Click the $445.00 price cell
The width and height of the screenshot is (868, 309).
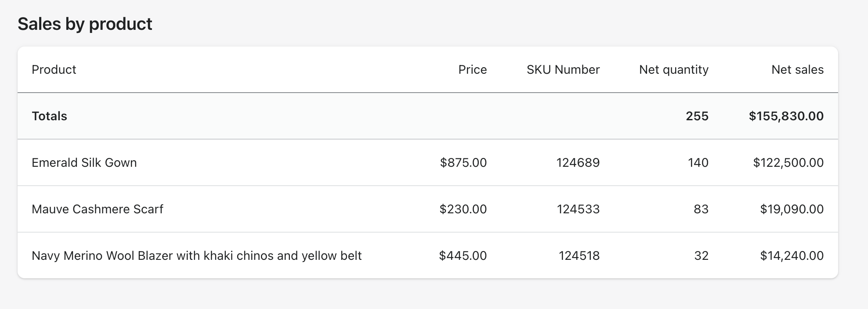(463, 256)
